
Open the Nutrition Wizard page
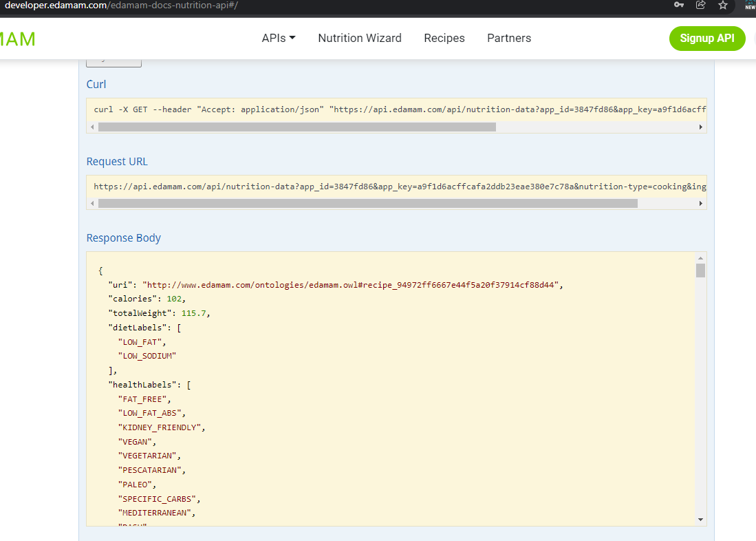tap(360, 38)
